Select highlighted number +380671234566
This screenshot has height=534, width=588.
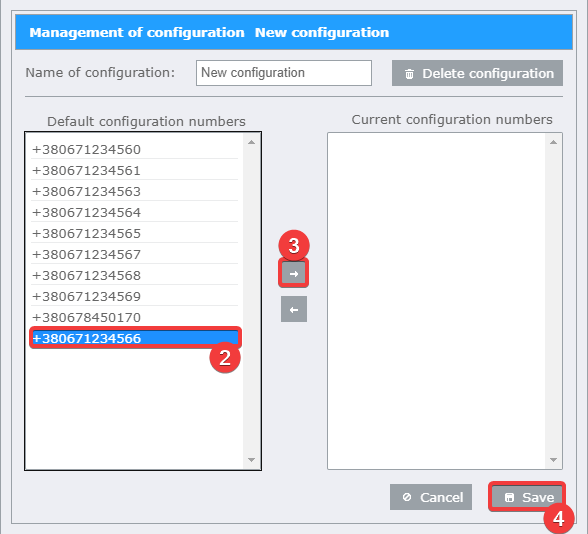(135, 338)
